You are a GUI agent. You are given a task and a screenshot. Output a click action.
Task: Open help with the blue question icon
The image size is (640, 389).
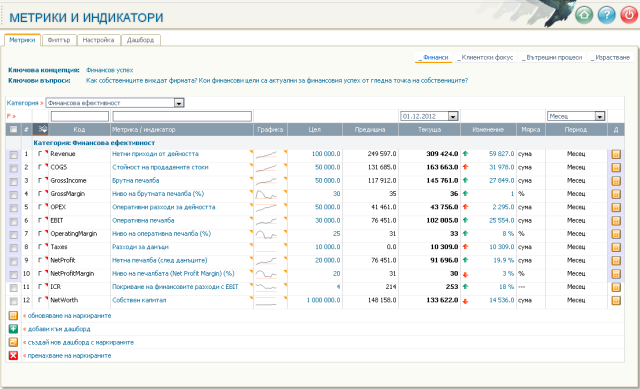607,15
